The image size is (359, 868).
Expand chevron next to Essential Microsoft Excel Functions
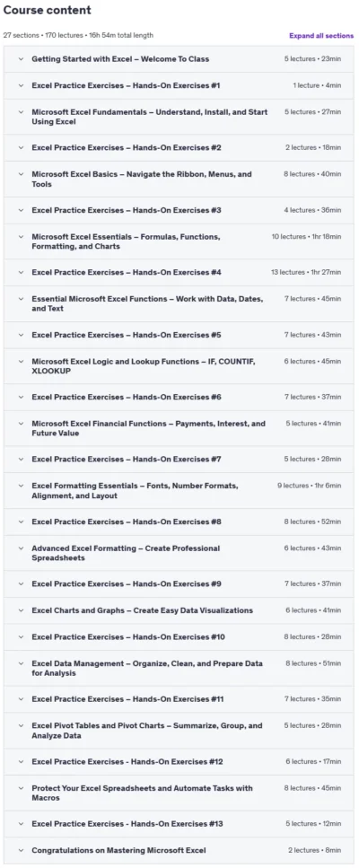(21, 299)
